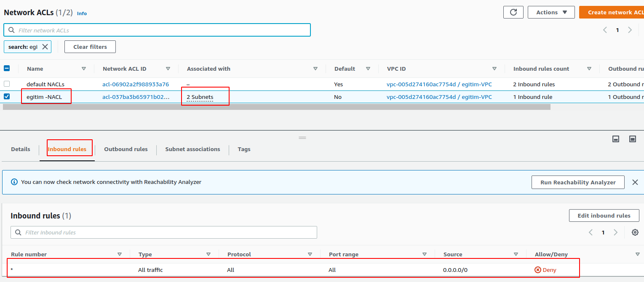Viewport: 644px width, 282px height.
Task: Open the Tags tab
Action: click(244, 149)
